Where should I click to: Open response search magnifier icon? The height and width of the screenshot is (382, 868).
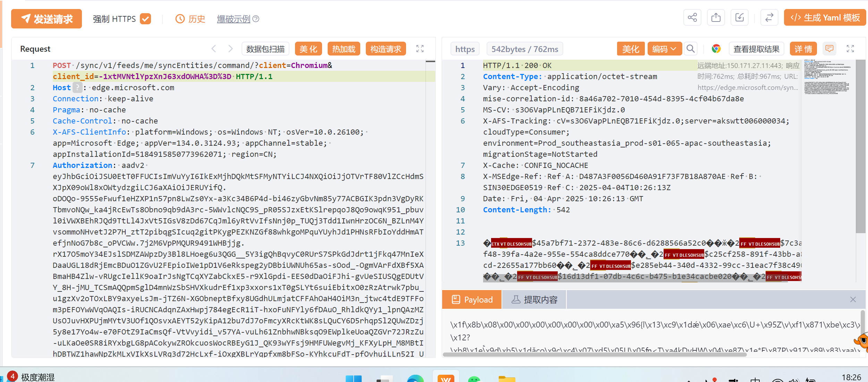[691, 49]
